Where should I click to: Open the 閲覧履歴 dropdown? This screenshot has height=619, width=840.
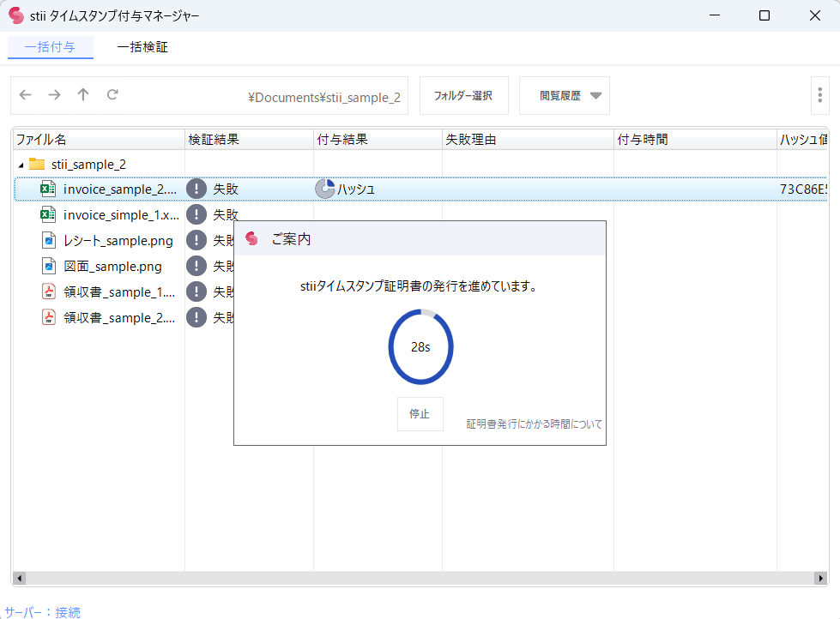click(x=564, y=95)
